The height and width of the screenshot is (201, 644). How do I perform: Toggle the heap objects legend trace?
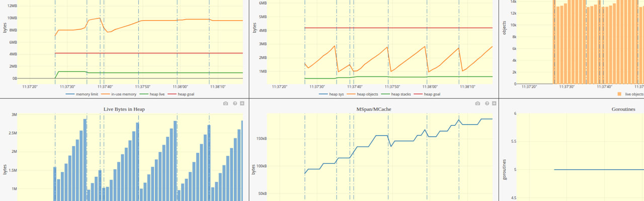coord(362,94)
